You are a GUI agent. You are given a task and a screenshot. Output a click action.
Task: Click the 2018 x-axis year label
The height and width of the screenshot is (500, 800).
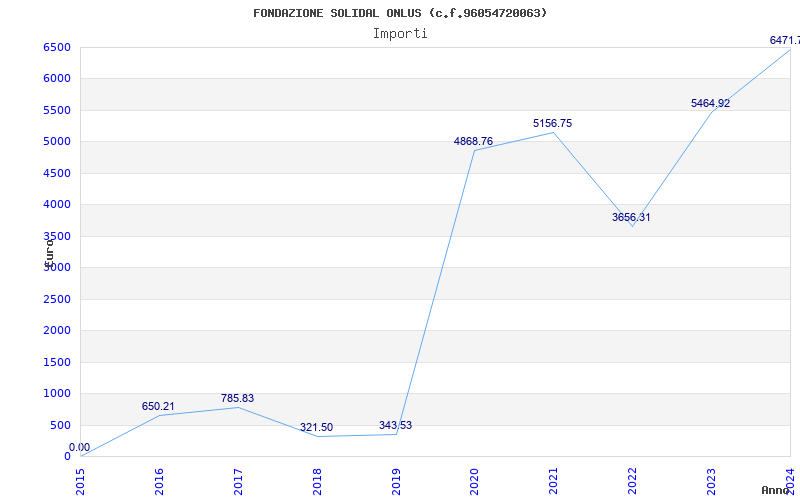click(x=317, y=482)
